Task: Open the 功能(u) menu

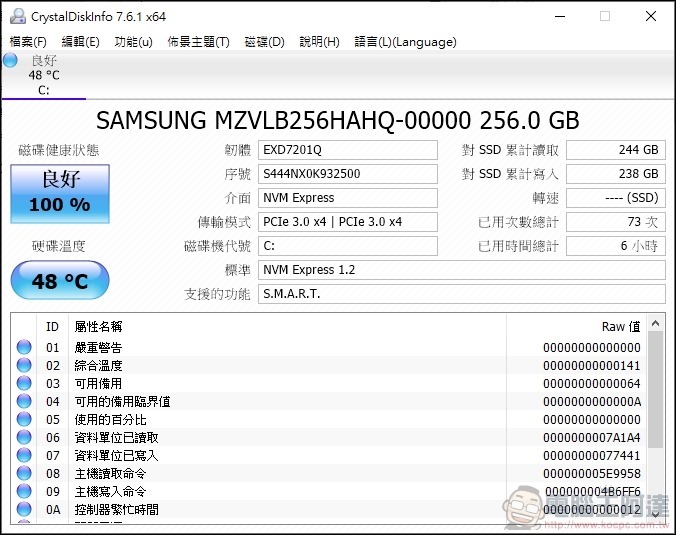Action: point(133,42)
